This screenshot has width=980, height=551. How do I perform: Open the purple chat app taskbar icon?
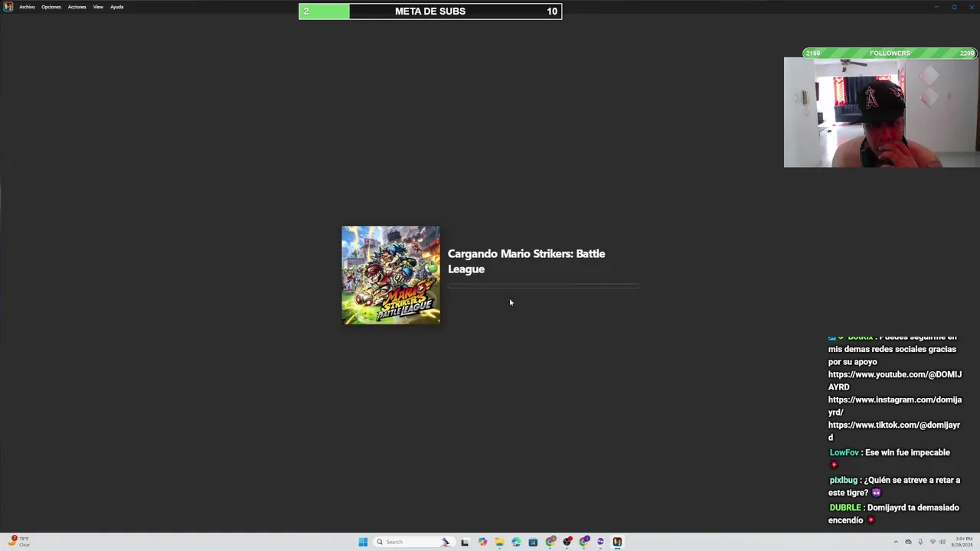(600, 542)
